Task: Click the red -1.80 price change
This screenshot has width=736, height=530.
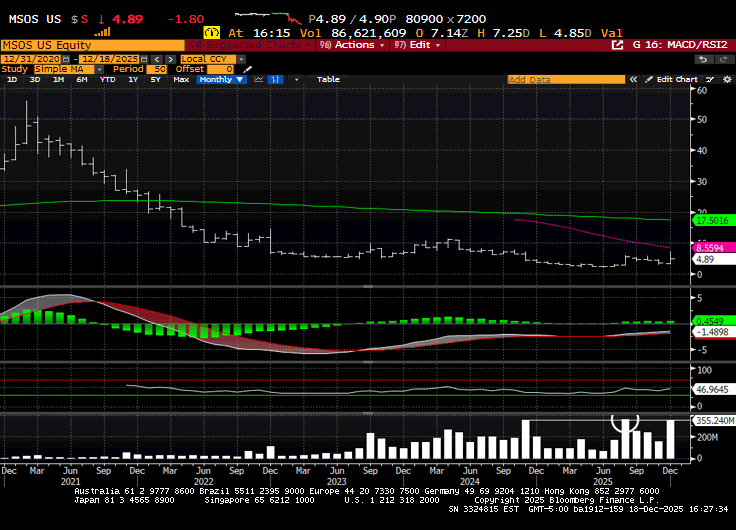Action: tap(186, 19)
